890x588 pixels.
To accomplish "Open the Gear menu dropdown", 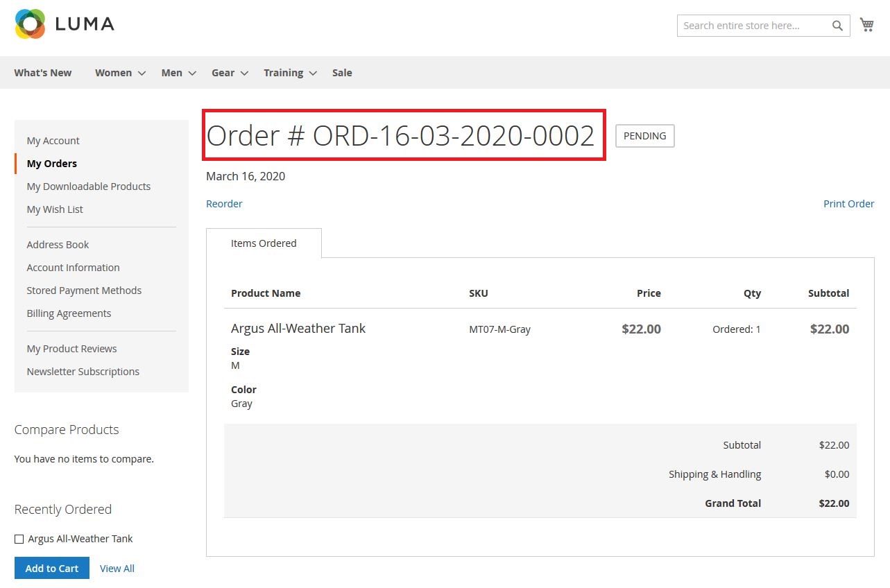I will [x=223, y=72].
